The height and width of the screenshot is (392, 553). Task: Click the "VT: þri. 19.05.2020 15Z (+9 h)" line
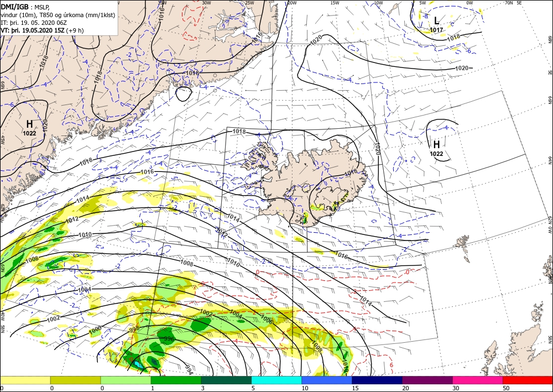point(43,30)
